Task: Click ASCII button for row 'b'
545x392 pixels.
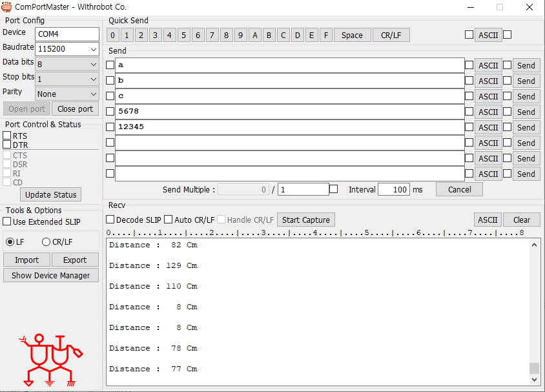Action: pos(488,81)
